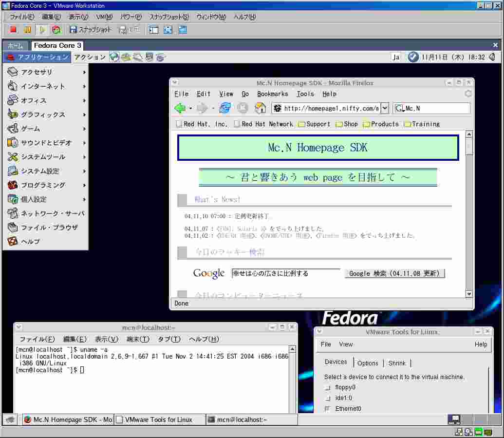Open the Firefox URL history dropdown
Viewport: 504px width, 438px height.
point(385,108)
